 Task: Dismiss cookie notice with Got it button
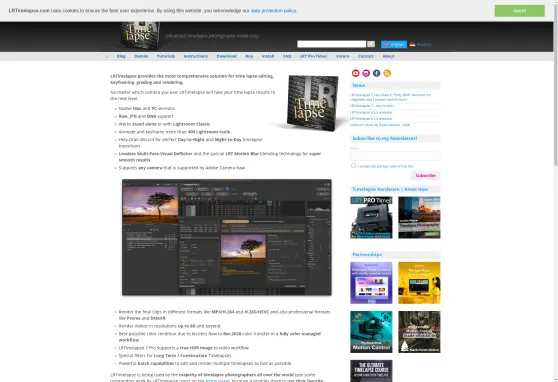pyautogui.click(x=519, y=11)
